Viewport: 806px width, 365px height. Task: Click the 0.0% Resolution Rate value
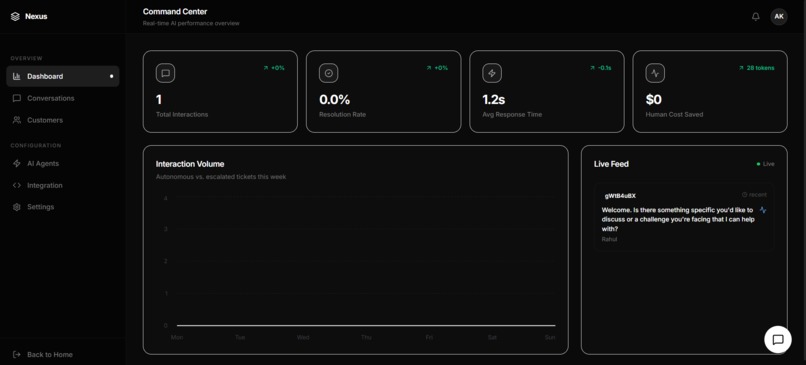[x=335, y=99]
